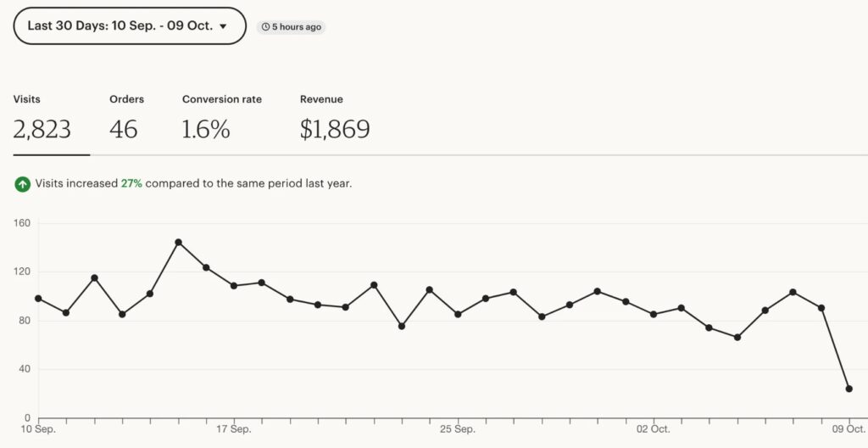Click the dropdown arrow in date selector
Screen dimensions: 868x448
coord(223,26)
